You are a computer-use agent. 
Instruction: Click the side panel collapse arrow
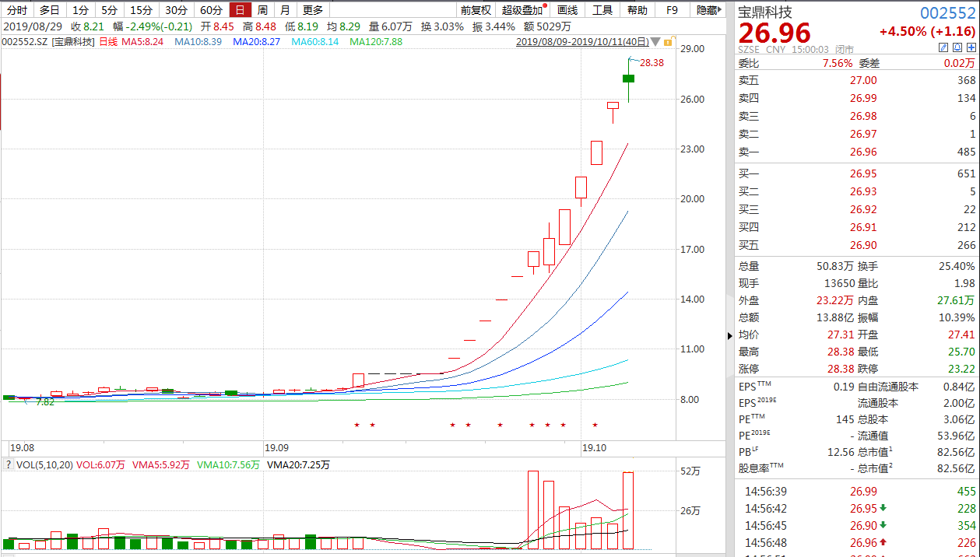729,335
